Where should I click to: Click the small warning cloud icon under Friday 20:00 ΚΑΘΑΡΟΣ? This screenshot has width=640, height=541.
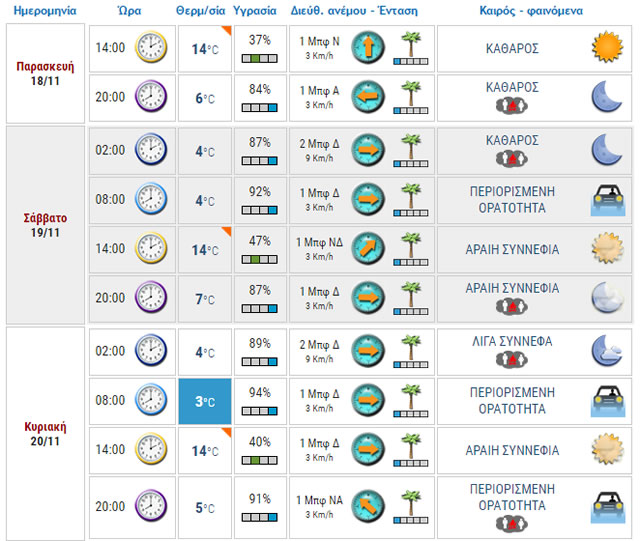click(512, 106)
